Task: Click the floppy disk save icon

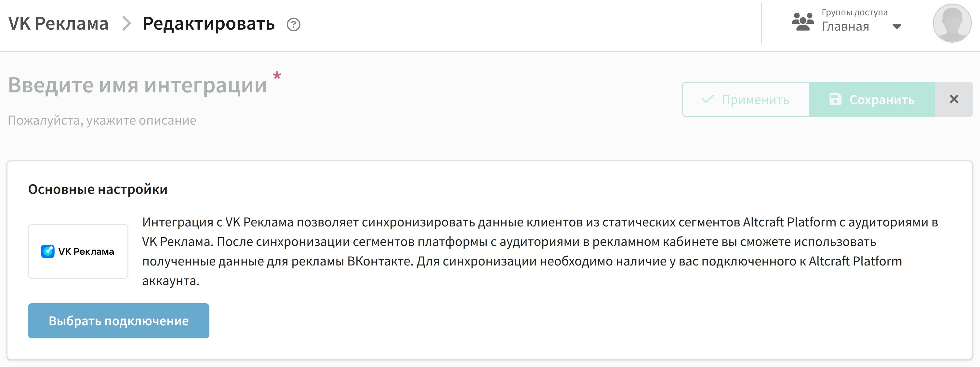Action: [x=835, y=99]
